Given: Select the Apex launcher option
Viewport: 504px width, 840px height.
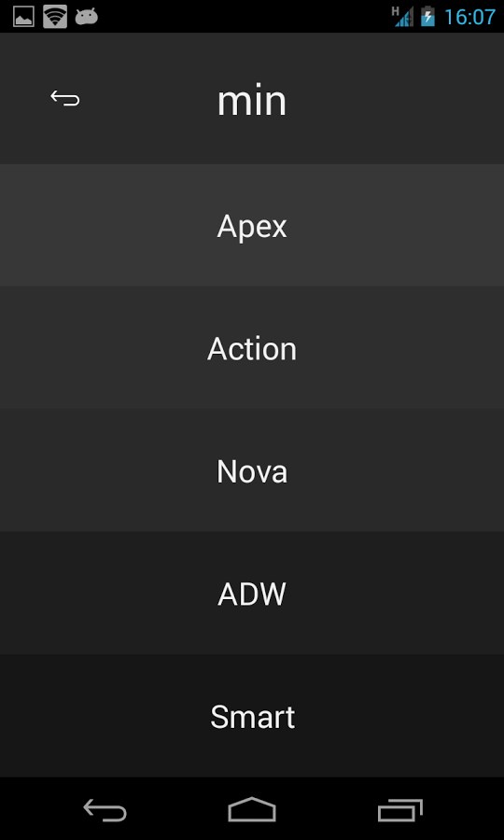Looking at the screenshot, I should click(252, 225).
